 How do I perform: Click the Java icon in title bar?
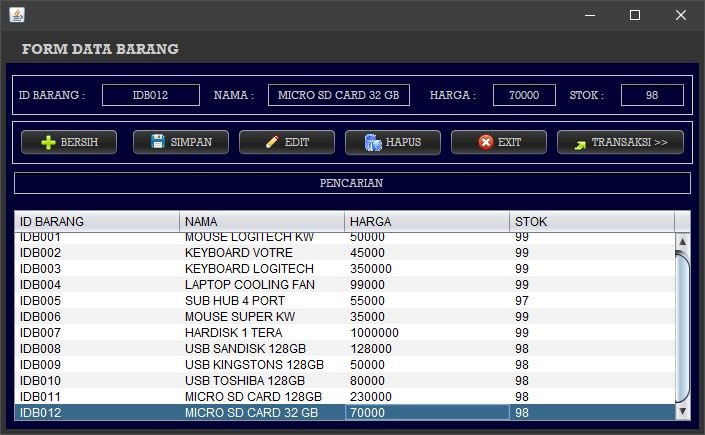pos(17,15)
